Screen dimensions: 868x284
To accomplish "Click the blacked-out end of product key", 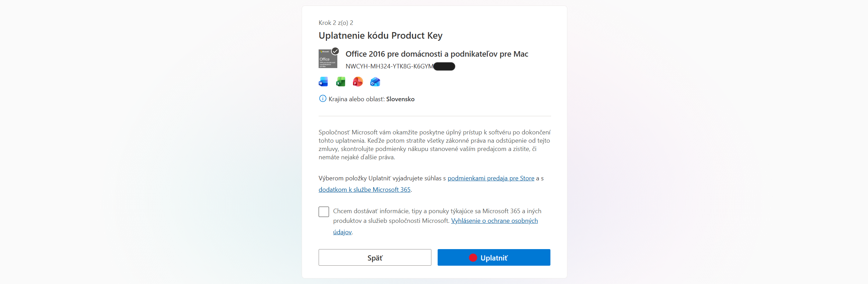I will 444,66.
